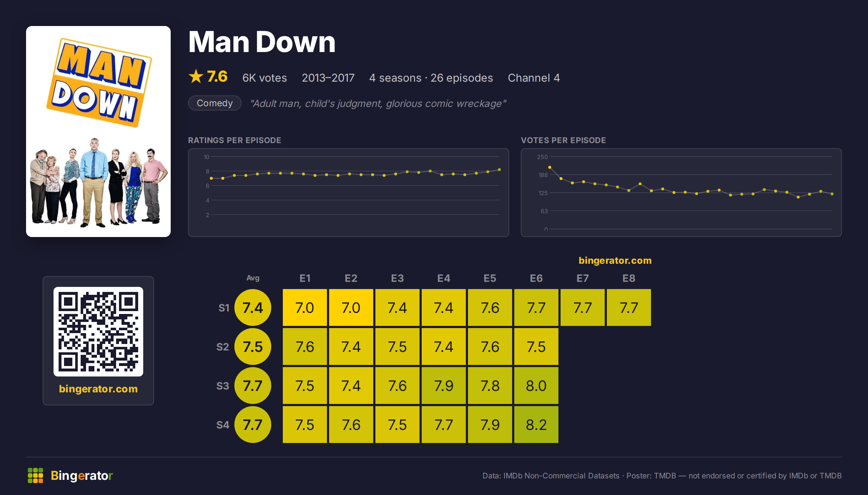This screenshot has width=868, height=495.
Task: Click last data point in ratings chart
Action: (499, 169)
